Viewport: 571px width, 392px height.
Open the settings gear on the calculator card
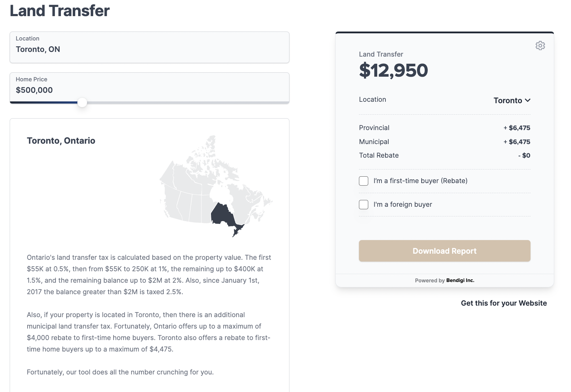[540, 46]
